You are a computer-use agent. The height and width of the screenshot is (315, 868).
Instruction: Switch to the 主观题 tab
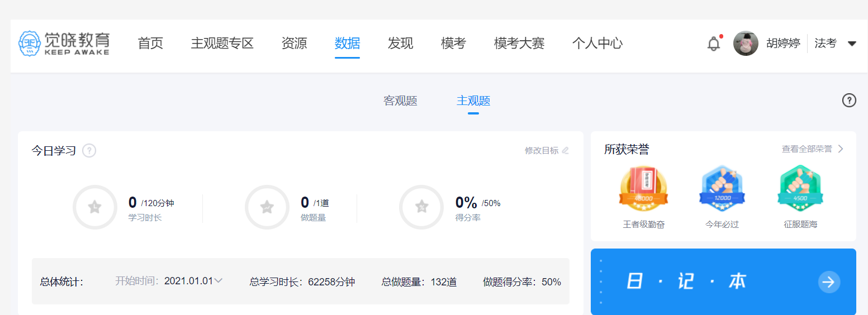473,101
